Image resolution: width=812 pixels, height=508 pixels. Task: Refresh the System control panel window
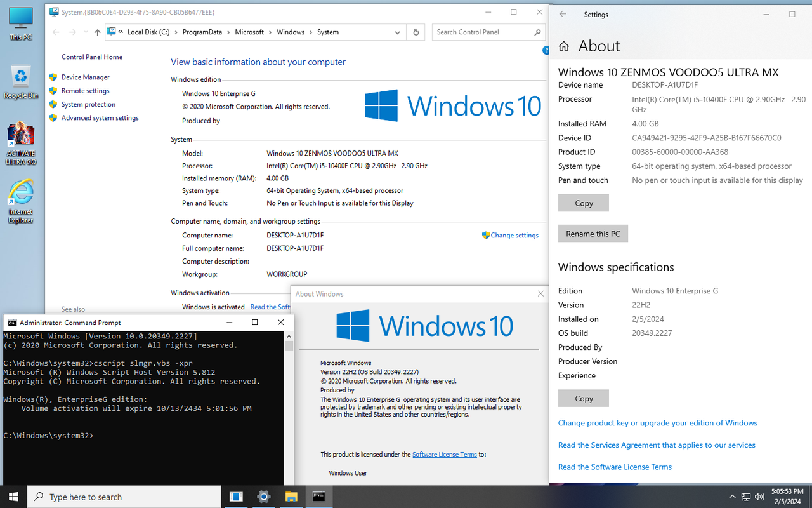(416, 32)
